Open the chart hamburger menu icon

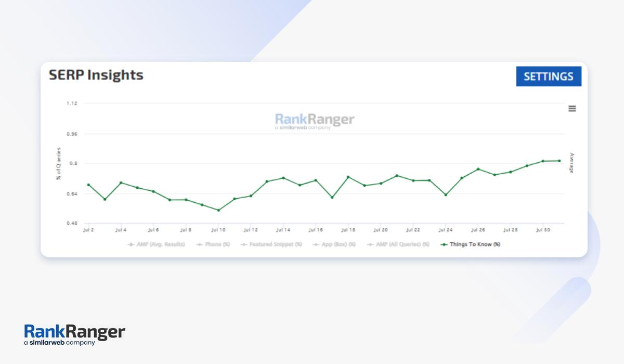pyautogui.click(x=572, y=109)
